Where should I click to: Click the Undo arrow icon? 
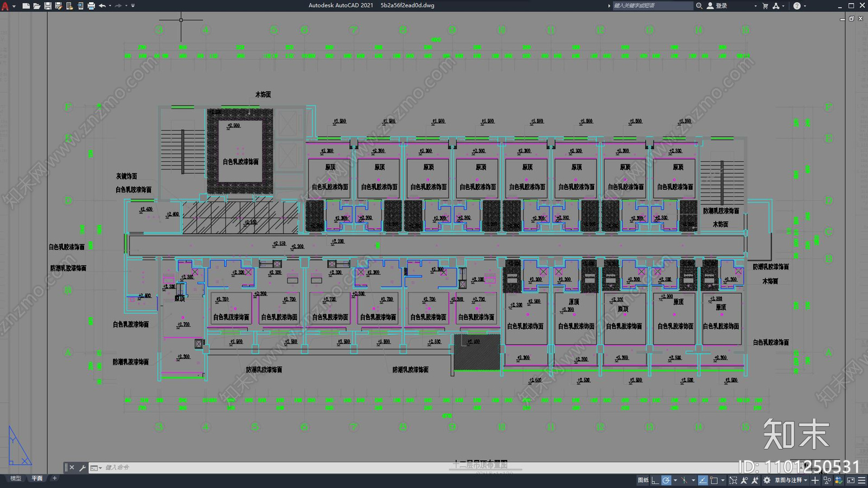102,6
